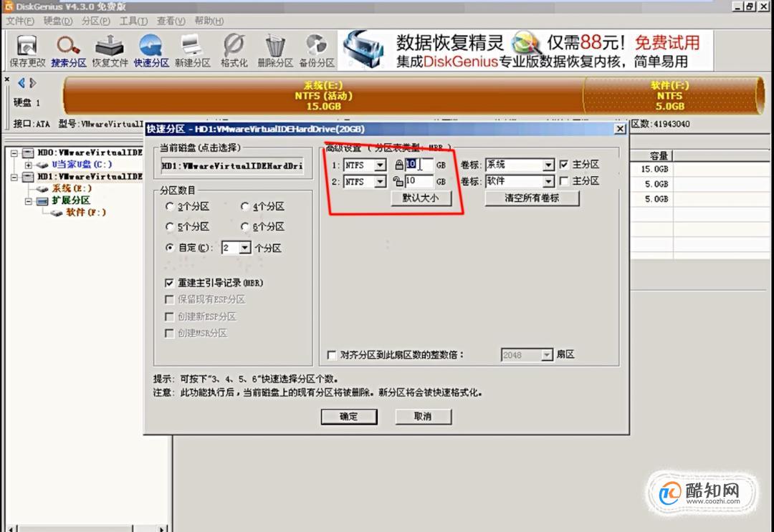Expand the U当家U盘 (C:) tree node
The width and height of the screenshot is (774, 532).
click(x=28, y=165)
